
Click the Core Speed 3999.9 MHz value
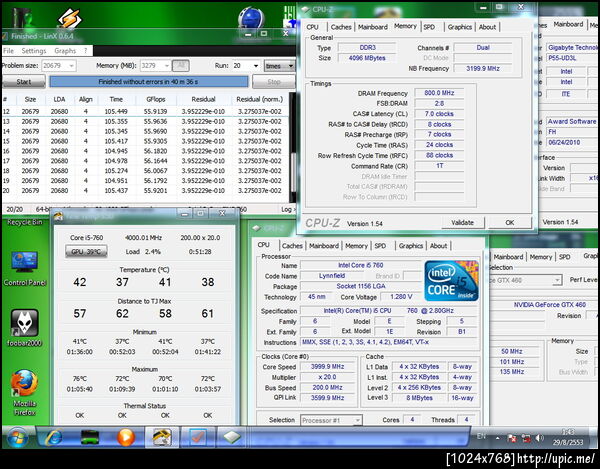pyautogui.click(x=327, y=366)
